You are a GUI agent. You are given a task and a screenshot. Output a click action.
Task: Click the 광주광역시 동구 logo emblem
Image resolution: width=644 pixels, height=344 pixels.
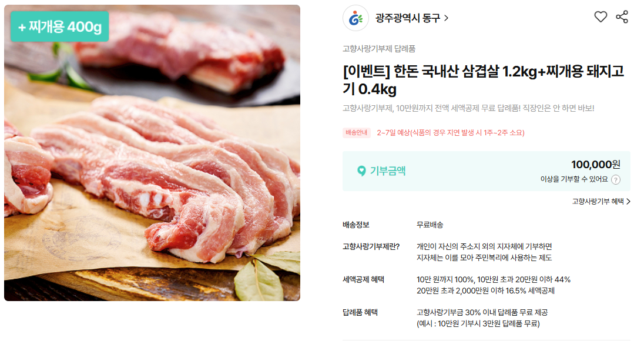click(x=355, y=18)
